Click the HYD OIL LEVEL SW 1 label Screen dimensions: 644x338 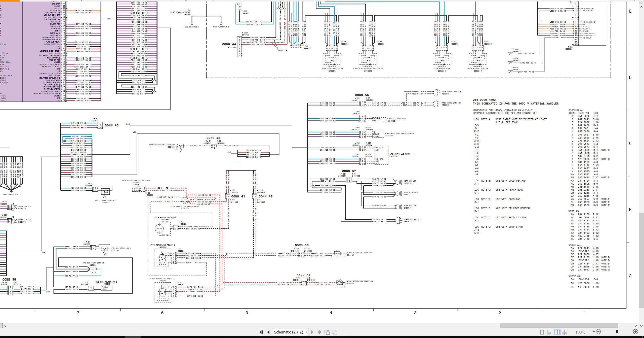point(121,248)
